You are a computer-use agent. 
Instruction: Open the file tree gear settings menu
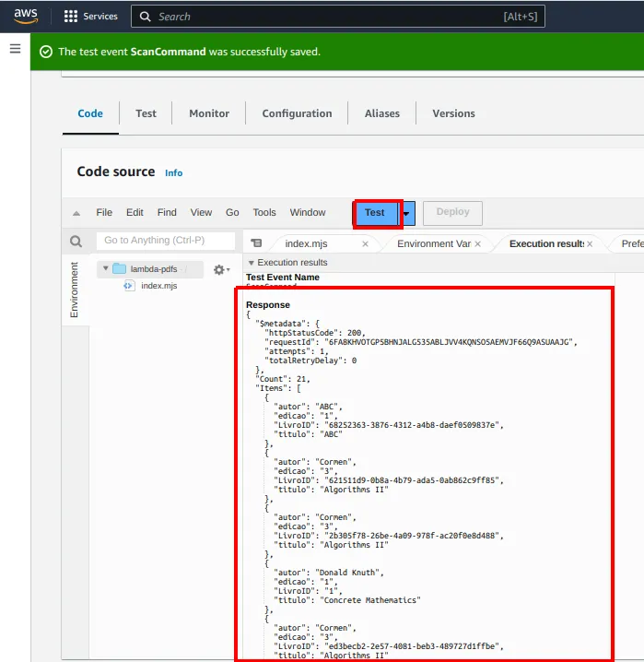pyautogui.click(x=221, y=269)
